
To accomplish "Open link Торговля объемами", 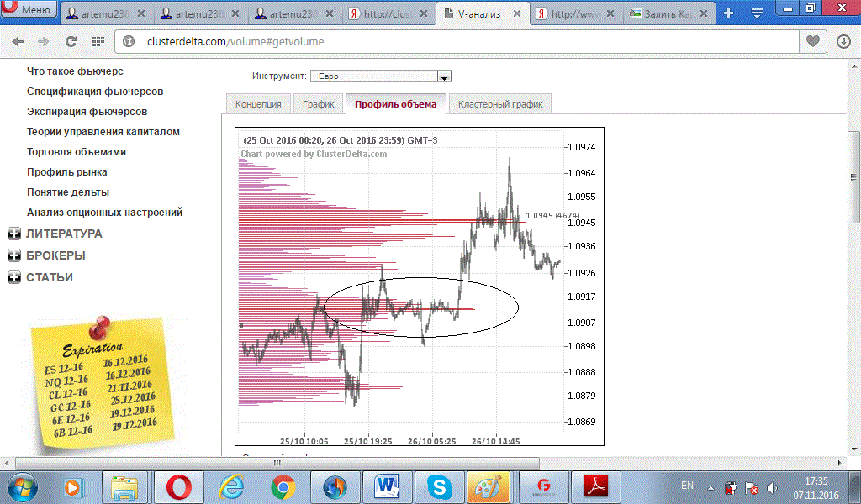I will tap(77, 152).
